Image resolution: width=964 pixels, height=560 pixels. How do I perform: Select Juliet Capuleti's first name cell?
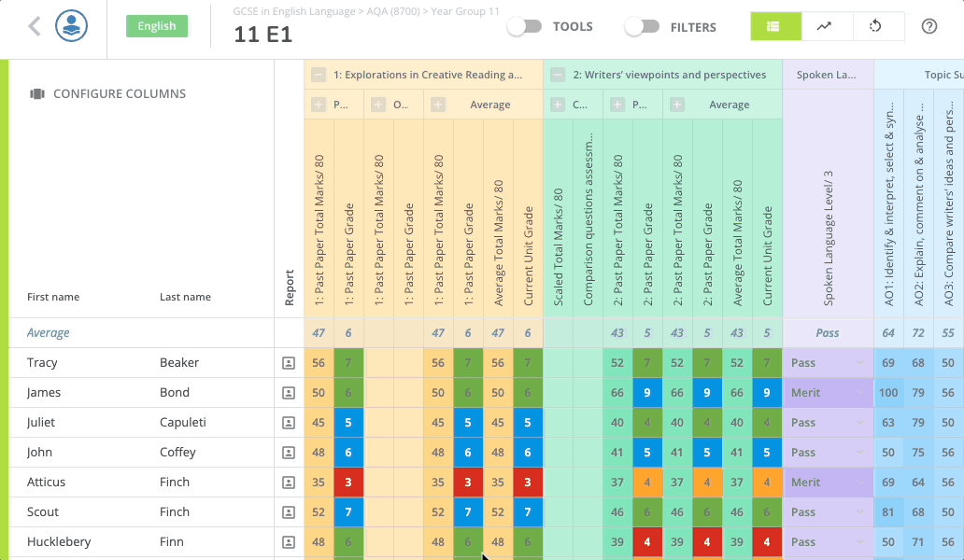[x=41, y=423]
